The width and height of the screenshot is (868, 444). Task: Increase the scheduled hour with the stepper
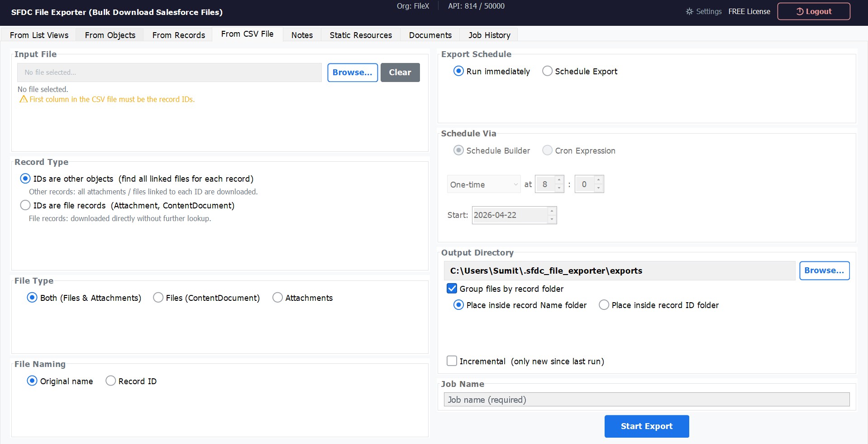click(x=558, y=180)
